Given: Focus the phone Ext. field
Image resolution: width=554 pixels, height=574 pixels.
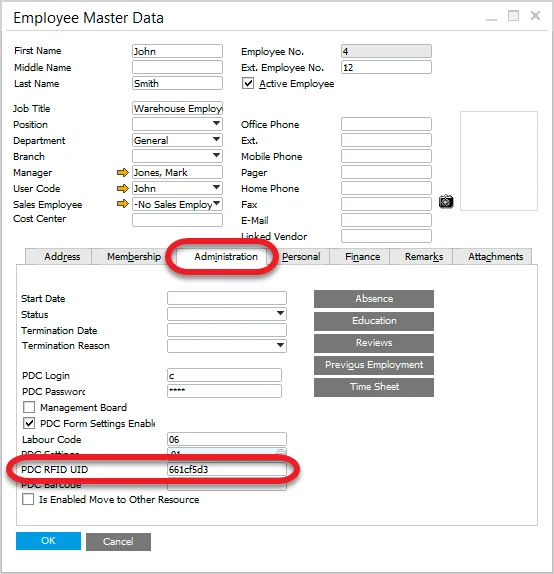Looking at the screenshot, I should coord(386,140).
